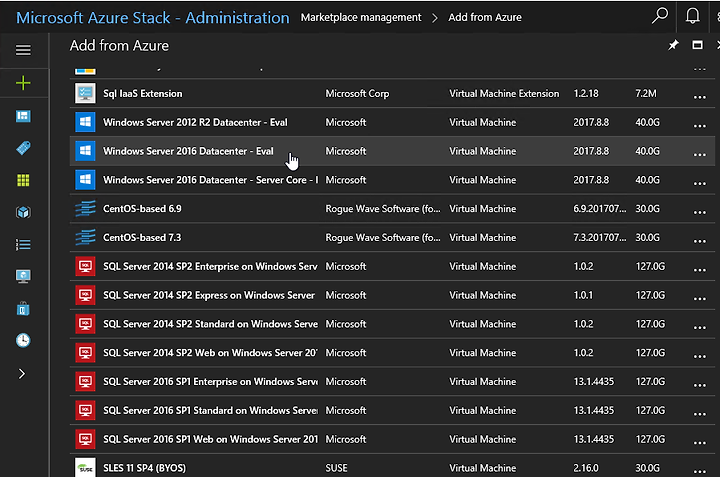
Task: Click the green plus New resource icon
Action: coord(23,83)
